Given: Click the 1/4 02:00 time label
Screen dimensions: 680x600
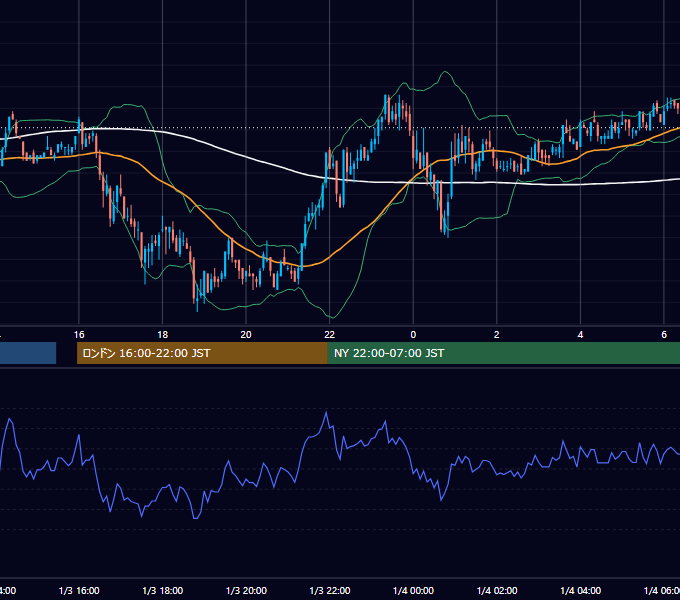Looking at the screenshot, I should point(497,590).
